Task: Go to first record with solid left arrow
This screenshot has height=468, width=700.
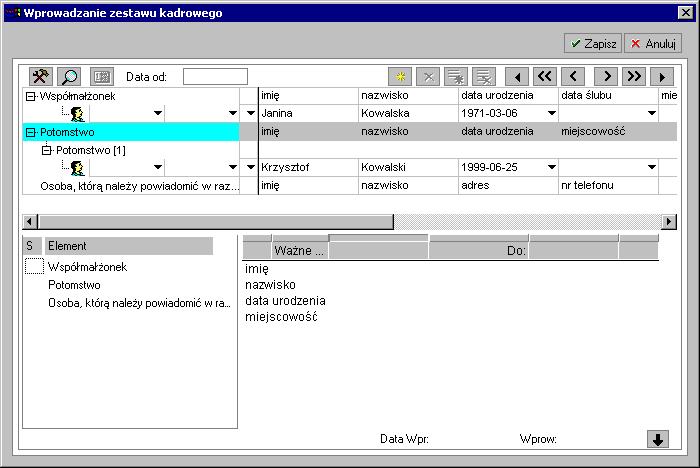Action: 517,77
